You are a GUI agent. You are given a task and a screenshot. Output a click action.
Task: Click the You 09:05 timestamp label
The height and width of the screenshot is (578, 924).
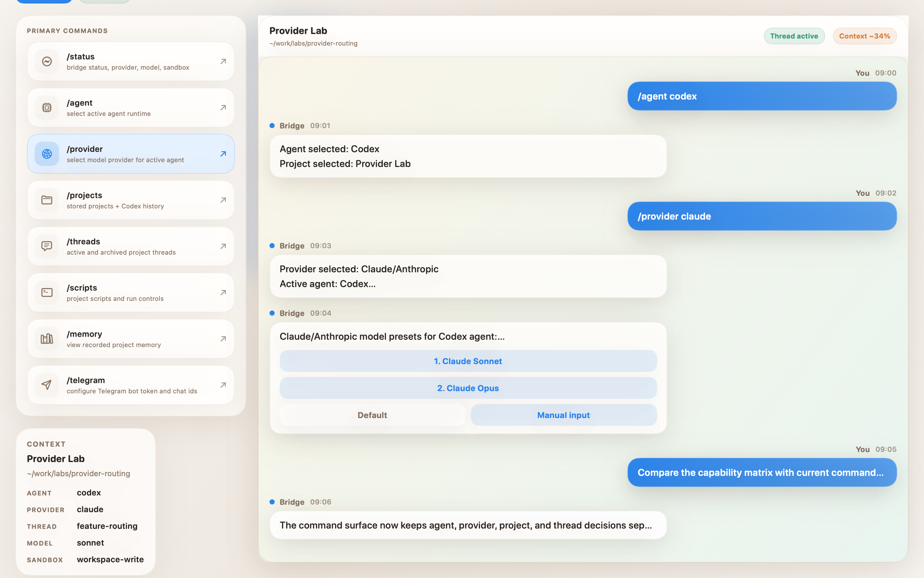(886, 449)
